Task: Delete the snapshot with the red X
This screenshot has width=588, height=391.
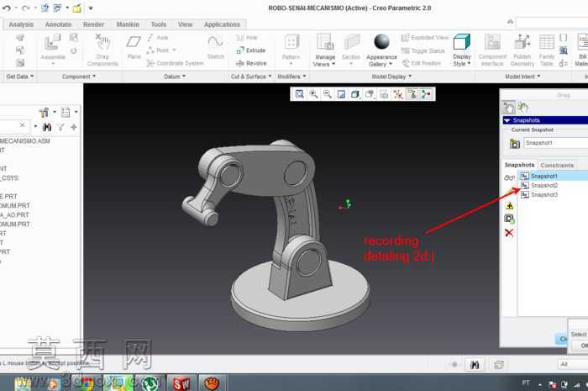Action: pos(509,233)
